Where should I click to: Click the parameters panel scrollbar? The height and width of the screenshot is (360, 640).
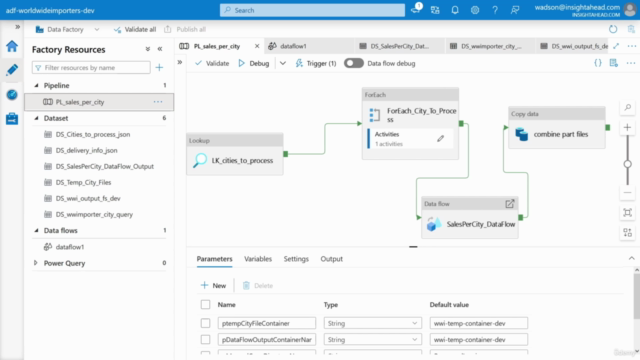coord(636,296)
